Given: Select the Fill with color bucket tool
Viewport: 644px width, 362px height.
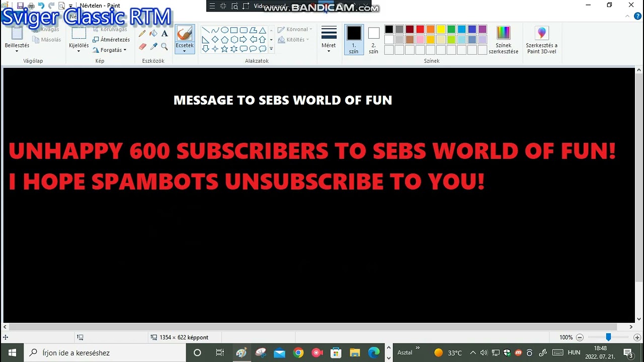Looking at the screenshot, I should click(153, 34).
